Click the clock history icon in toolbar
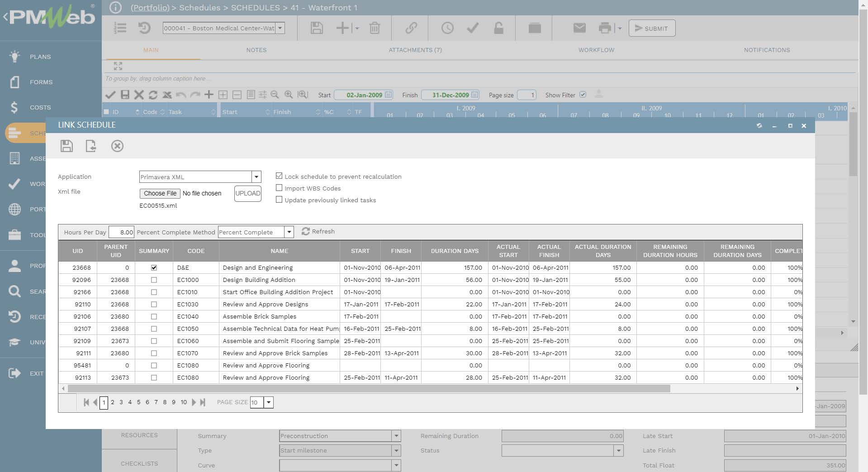 click(447, 28)
